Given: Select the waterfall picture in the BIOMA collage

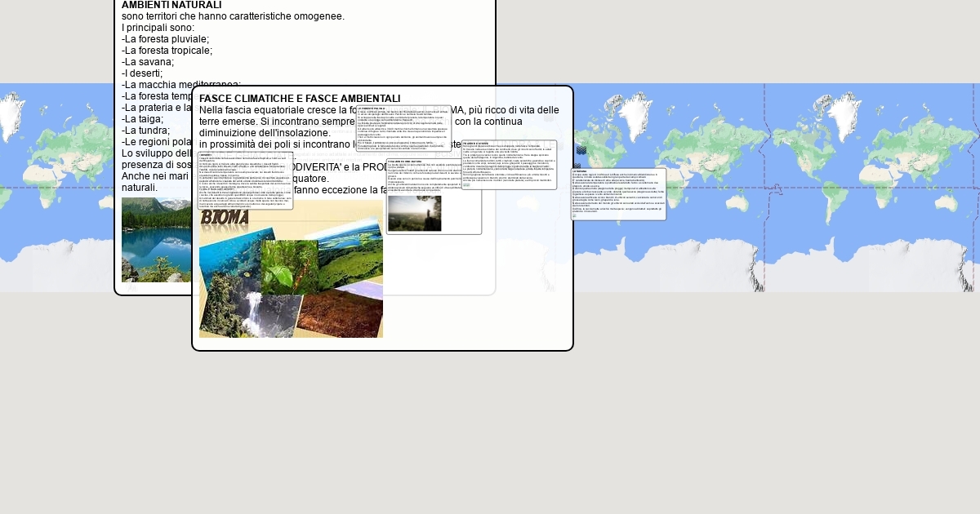Looking at the screenshot, I should click(x=249, y=314).
